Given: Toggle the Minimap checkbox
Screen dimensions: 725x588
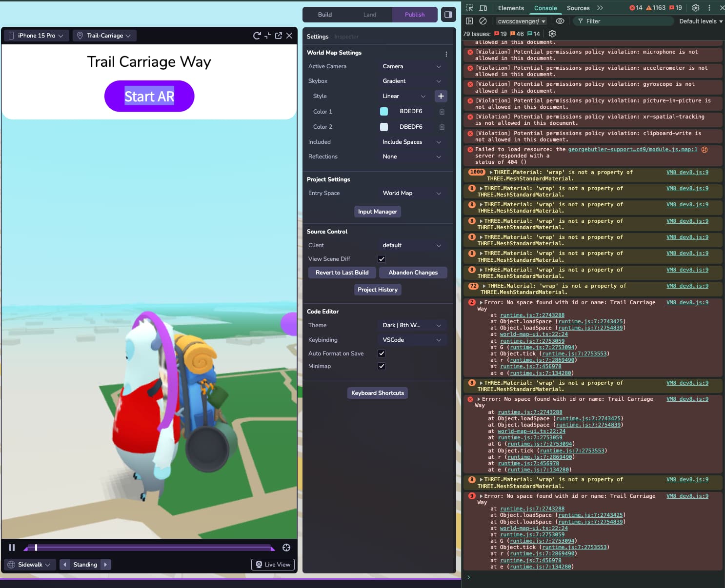Looking at the screenshot, I should [382, 366].
